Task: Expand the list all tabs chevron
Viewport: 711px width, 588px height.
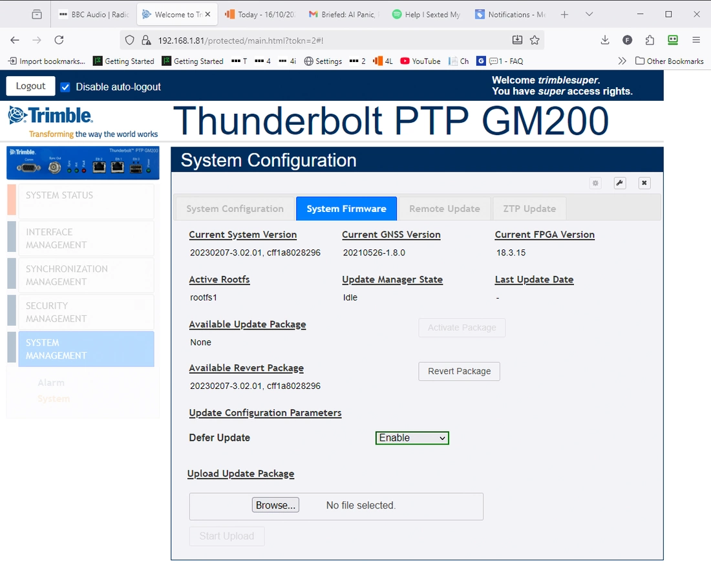Action: click(x=589, y=14)
